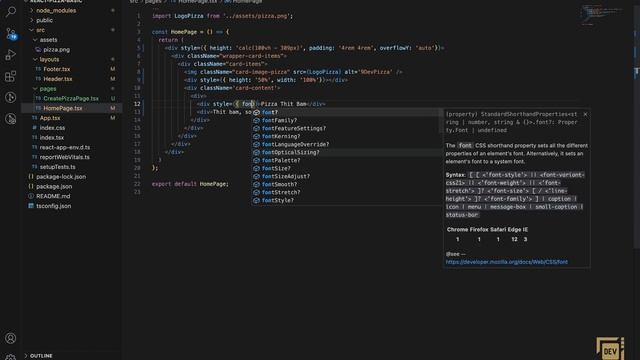The image size is (640, 360).
Task: Collapse the assets folder
Action: point(35,40)
